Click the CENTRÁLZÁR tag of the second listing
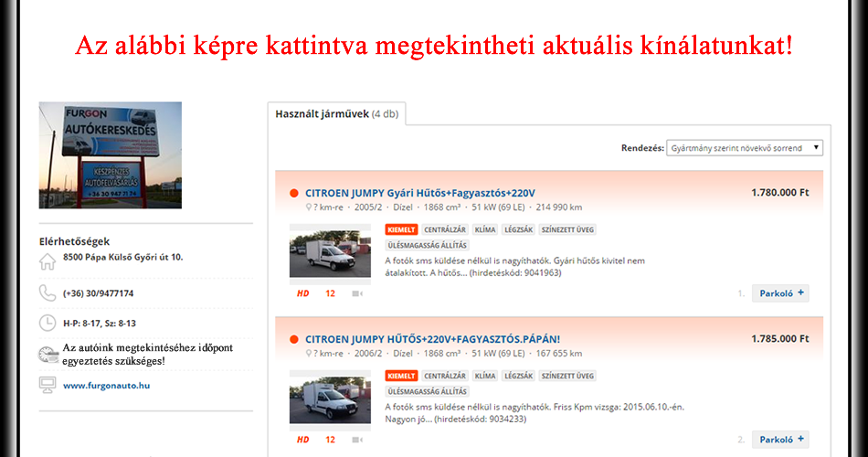The image size is (868, 457). click(445, 376)
